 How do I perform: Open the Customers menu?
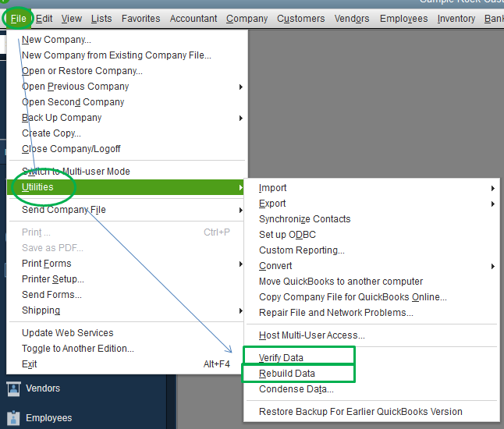tap(301, 19)
